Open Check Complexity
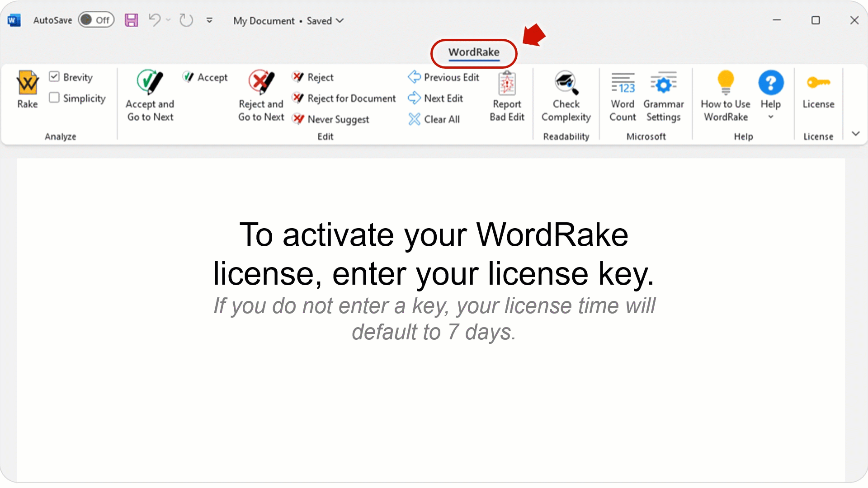 [x=566, y=96]
